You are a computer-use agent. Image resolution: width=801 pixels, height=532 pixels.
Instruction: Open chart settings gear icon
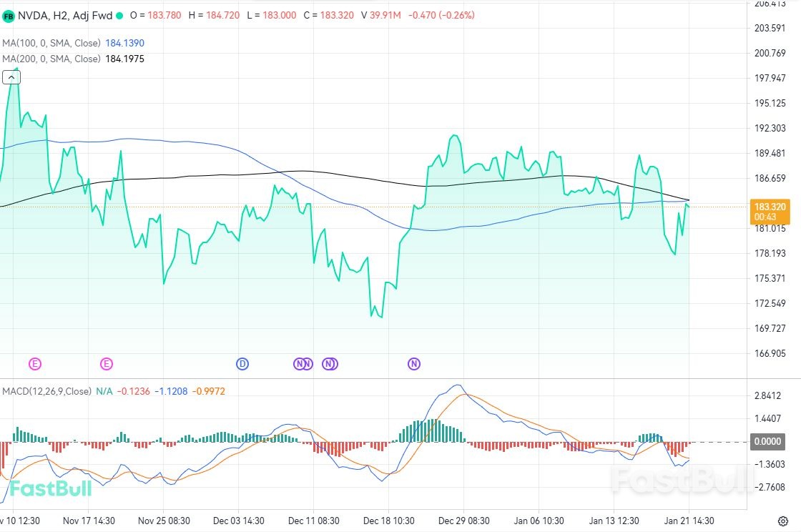tap(783, 521)
